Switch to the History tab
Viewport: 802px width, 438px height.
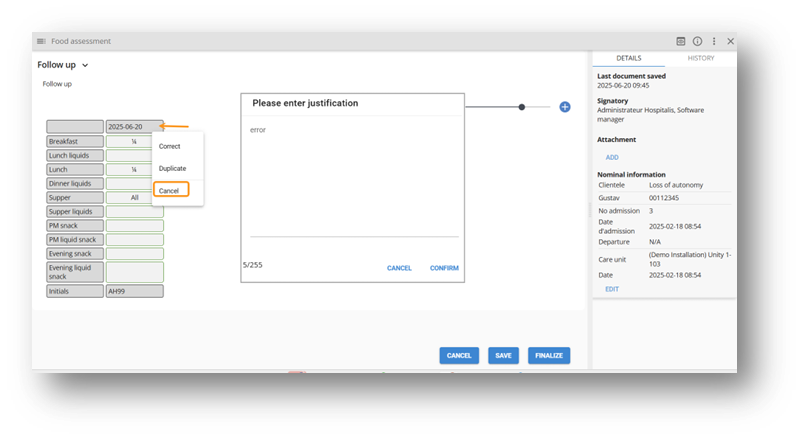700,59
